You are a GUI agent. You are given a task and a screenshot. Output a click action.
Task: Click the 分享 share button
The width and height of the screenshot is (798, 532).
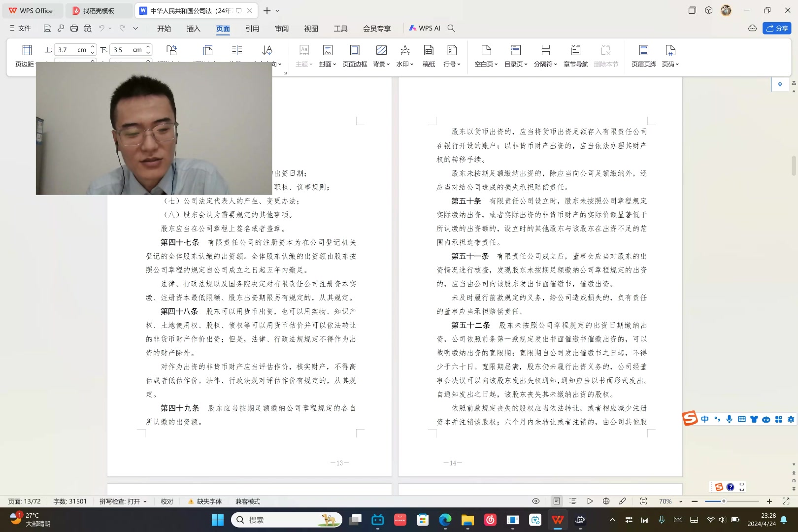tap(777, 28)
